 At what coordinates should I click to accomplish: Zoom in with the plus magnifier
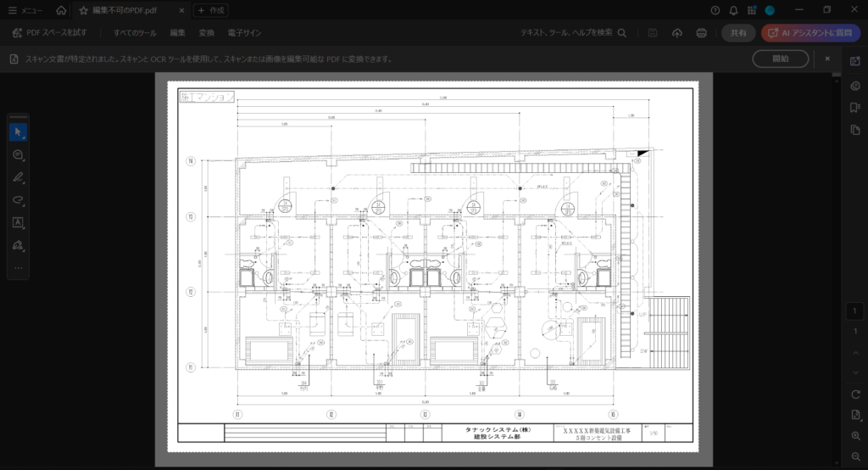coord(855,436)
